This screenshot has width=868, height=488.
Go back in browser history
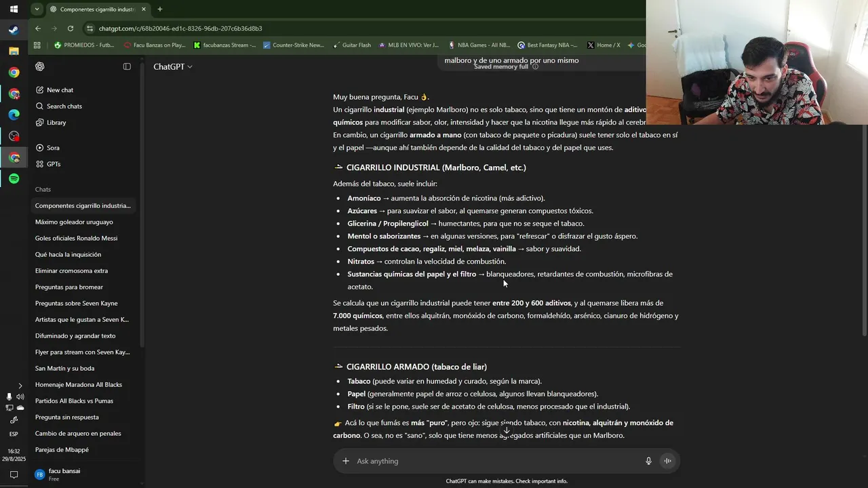(38, 28)
